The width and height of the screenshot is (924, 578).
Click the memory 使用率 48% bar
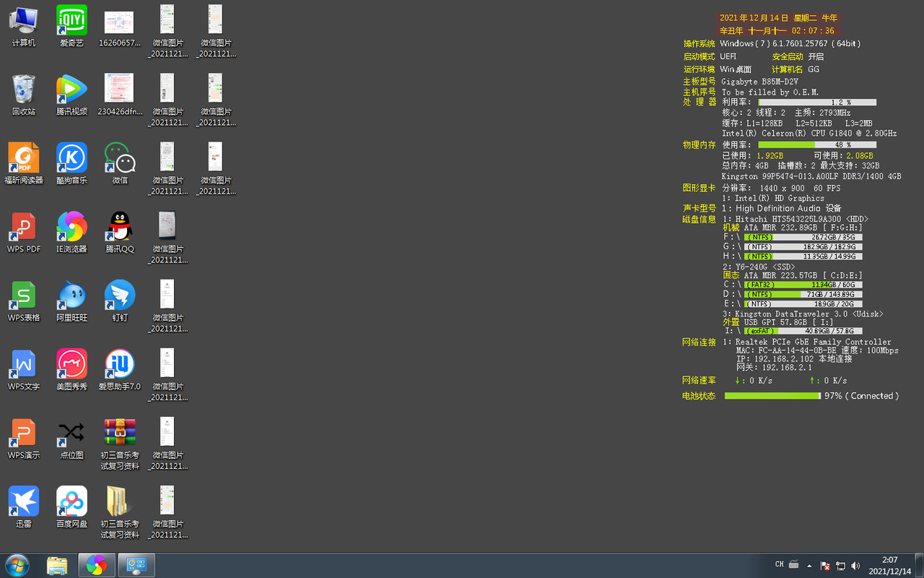click(x=817, y=144)
